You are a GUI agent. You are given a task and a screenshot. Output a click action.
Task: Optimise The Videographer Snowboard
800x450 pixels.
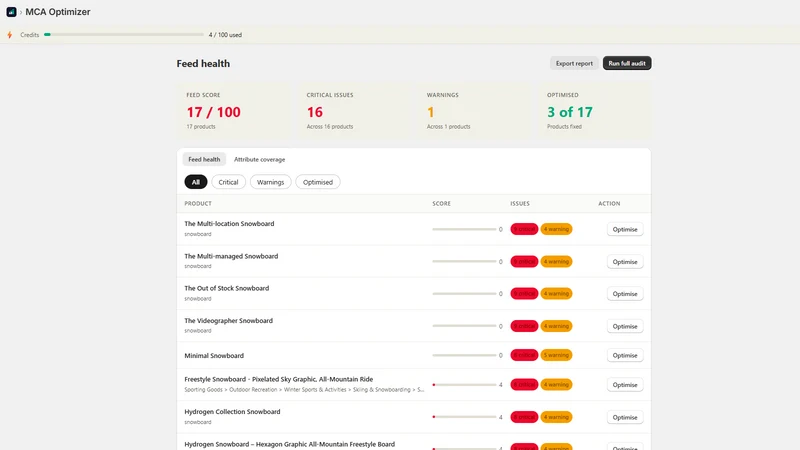(x=624, y=326)
